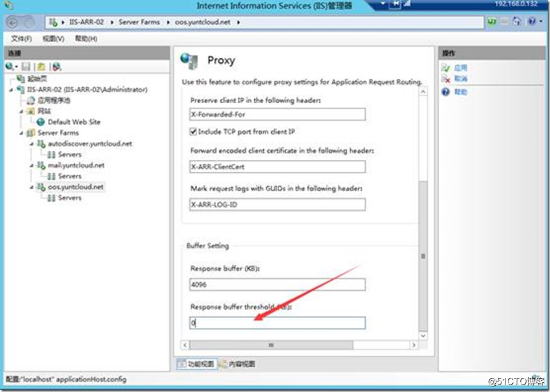Click the scroll right arrow in Proxy pane
Screen dimensions: 550x392
414,345
